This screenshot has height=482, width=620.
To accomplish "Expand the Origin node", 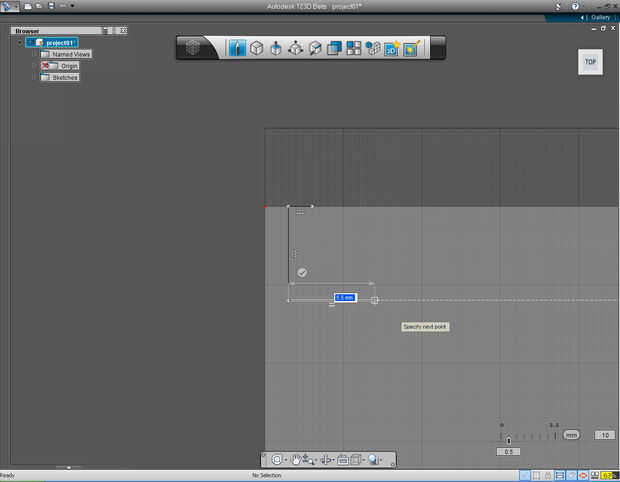I will pos(34,66).
